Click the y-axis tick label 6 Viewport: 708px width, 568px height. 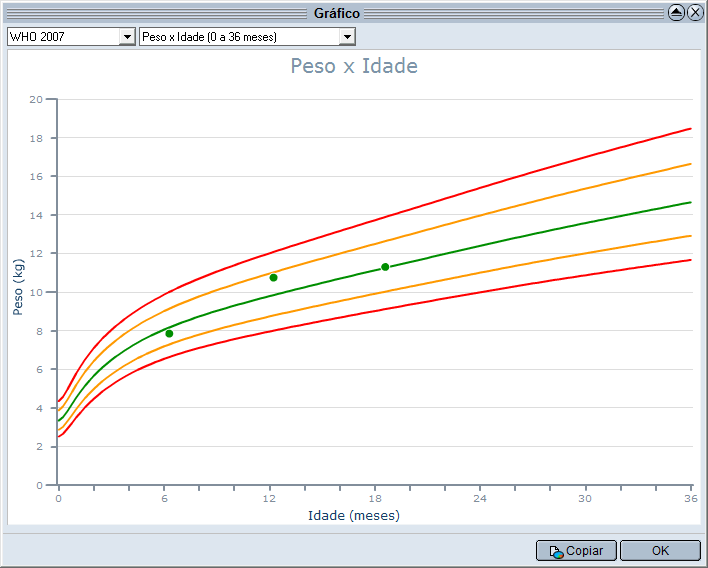tap(40, 370)
